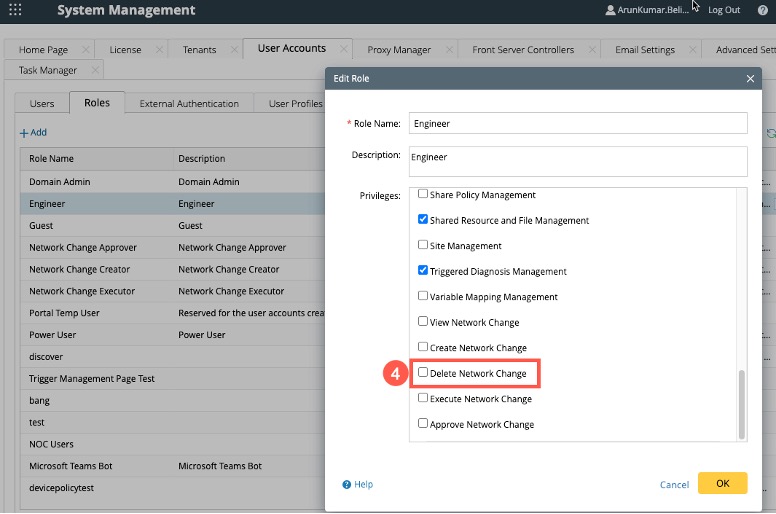The width and height of the screenshot is (776, 514).
Task: Click the Add role plus icon
Action: [24, 133]
